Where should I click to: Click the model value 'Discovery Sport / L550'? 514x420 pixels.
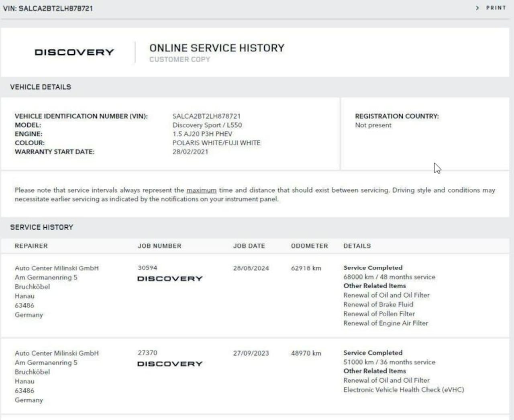point(207,125)
